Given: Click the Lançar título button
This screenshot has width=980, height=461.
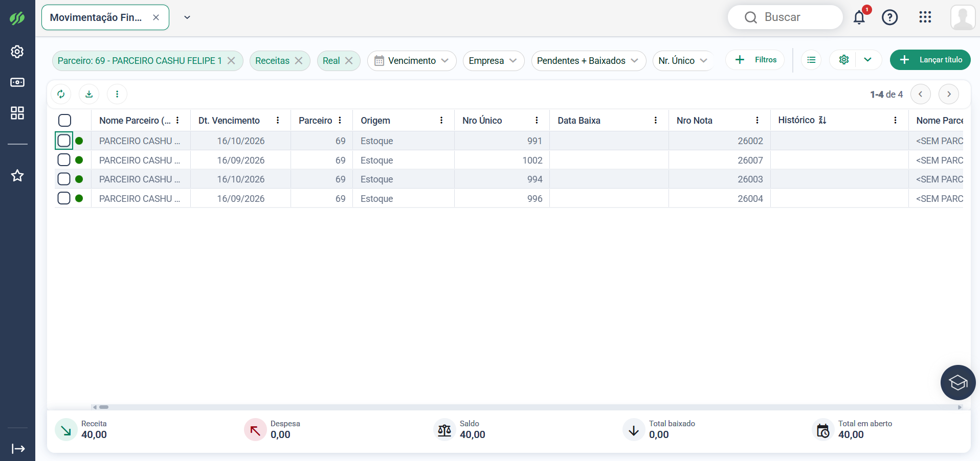Looking at the screenshot, I should [x=930, y=60].
